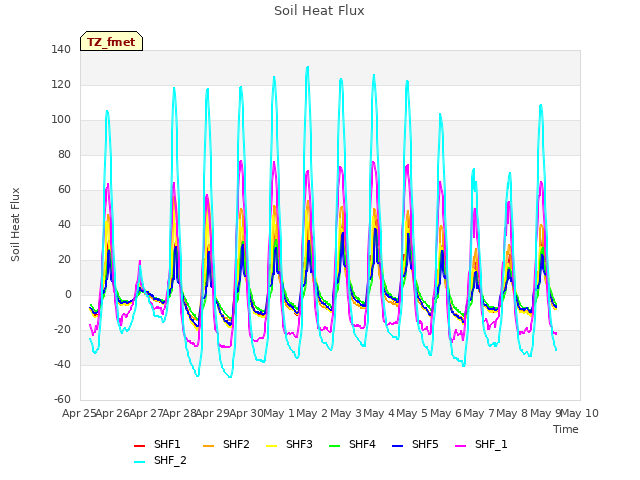Click the magenta SHF_1 legend color marker
Viewport: 640px width, 480px height.
point(460,446)
